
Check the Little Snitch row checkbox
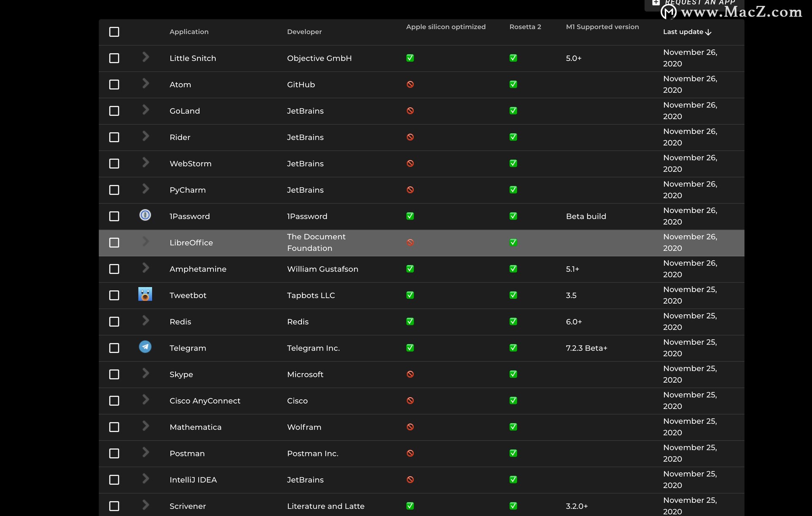114,58
